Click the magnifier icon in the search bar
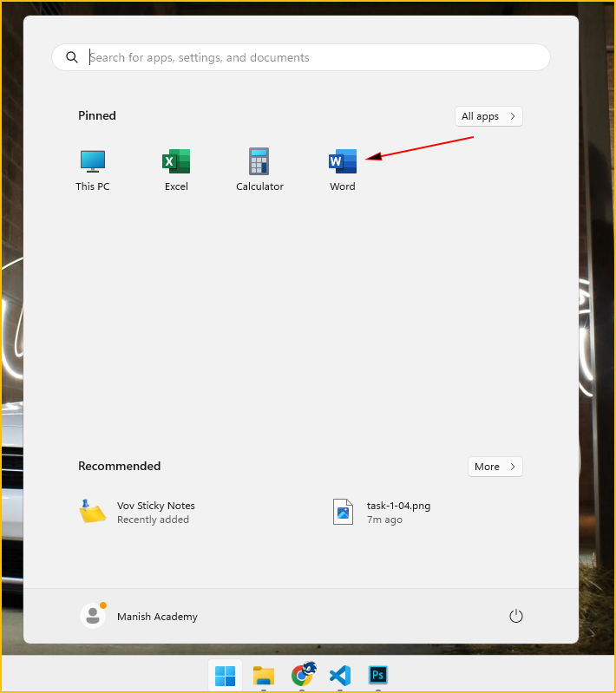The height and width of the screenshot is (693, 616). point(71,58)
